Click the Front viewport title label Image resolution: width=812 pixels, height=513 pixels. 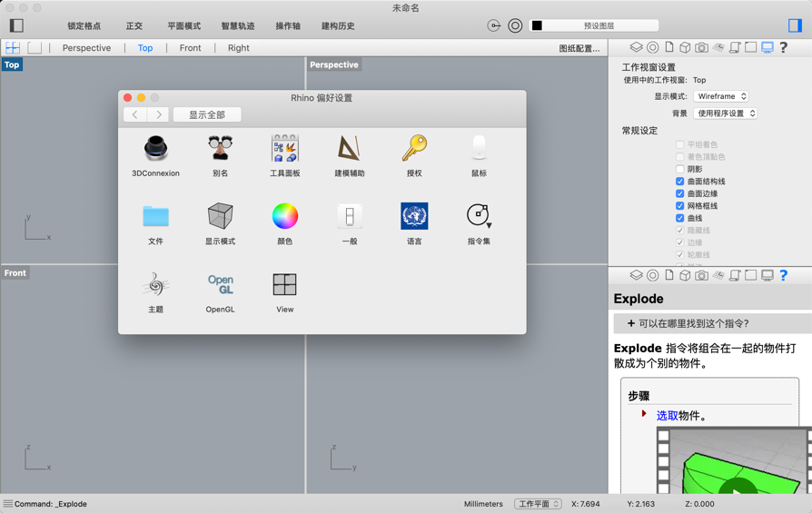point(15,272)
